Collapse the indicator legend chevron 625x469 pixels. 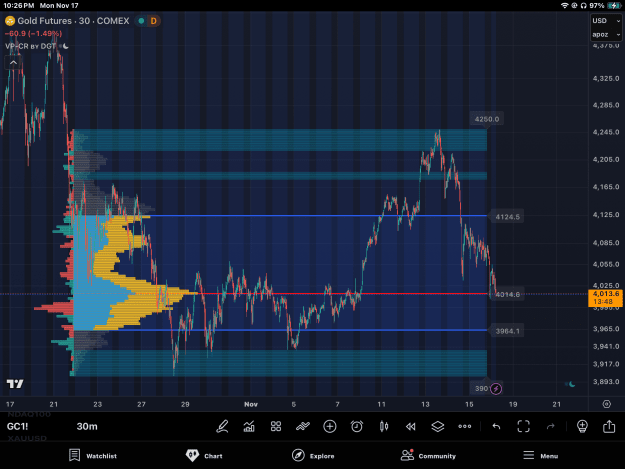tap(13, 63)
